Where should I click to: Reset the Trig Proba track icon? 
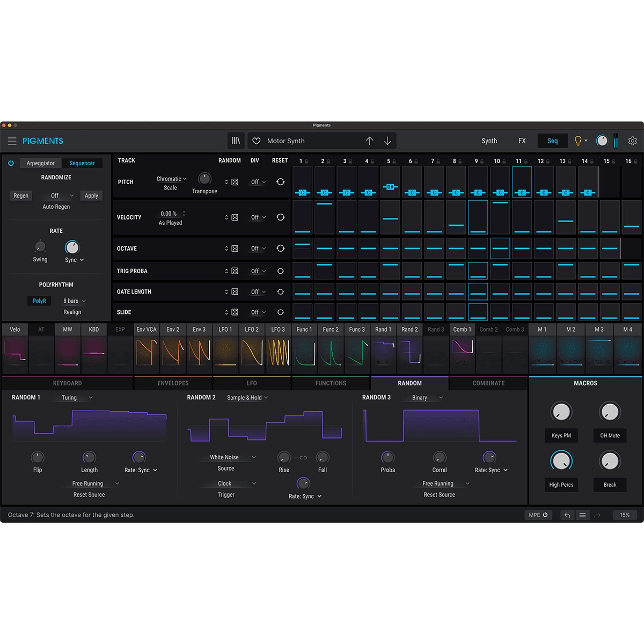pos(280,271)
